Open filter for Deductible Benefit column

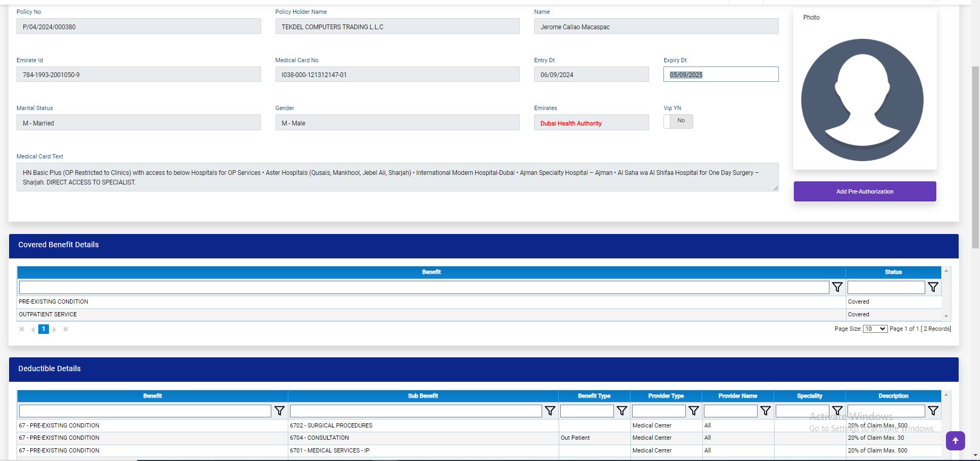click(279, 410)
